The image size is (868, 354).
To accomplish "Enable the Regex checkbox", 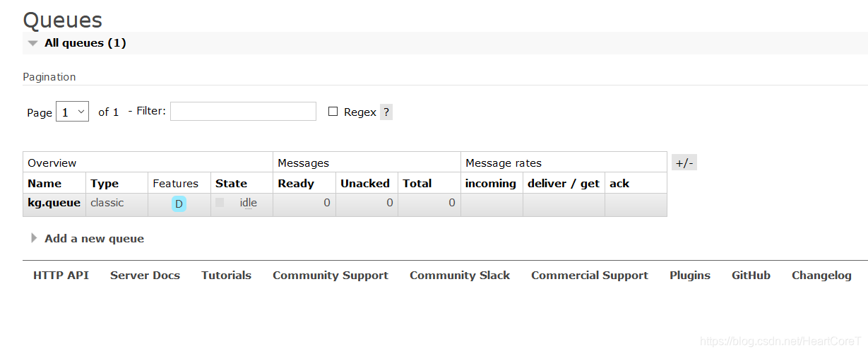I will pyautogui.click(x=333, y=112).
